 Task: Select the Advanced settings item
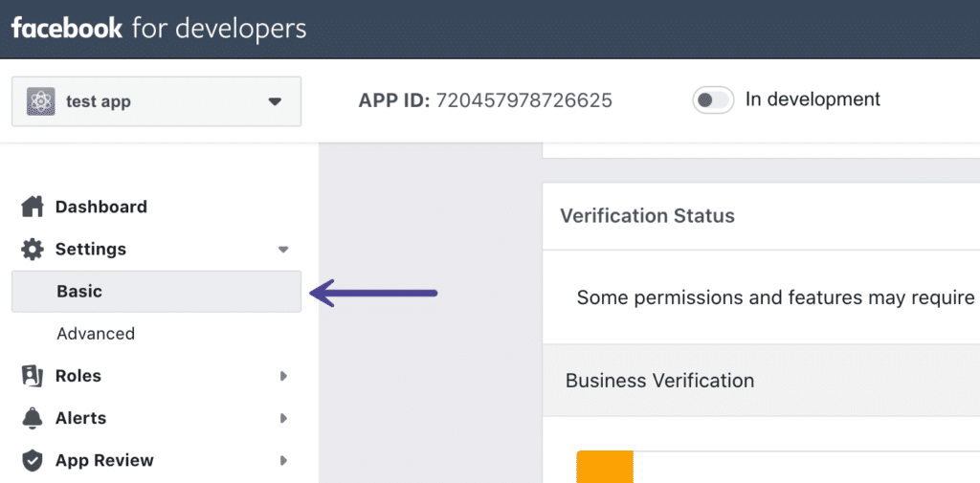pos(96,334)
